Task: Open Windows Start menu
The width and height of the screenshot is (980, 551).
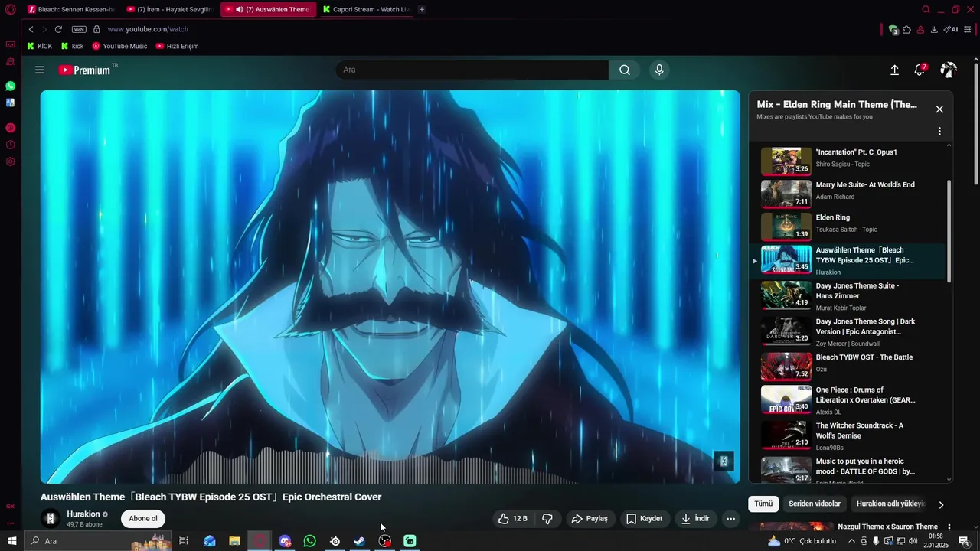Action: [x=11, y=541]
